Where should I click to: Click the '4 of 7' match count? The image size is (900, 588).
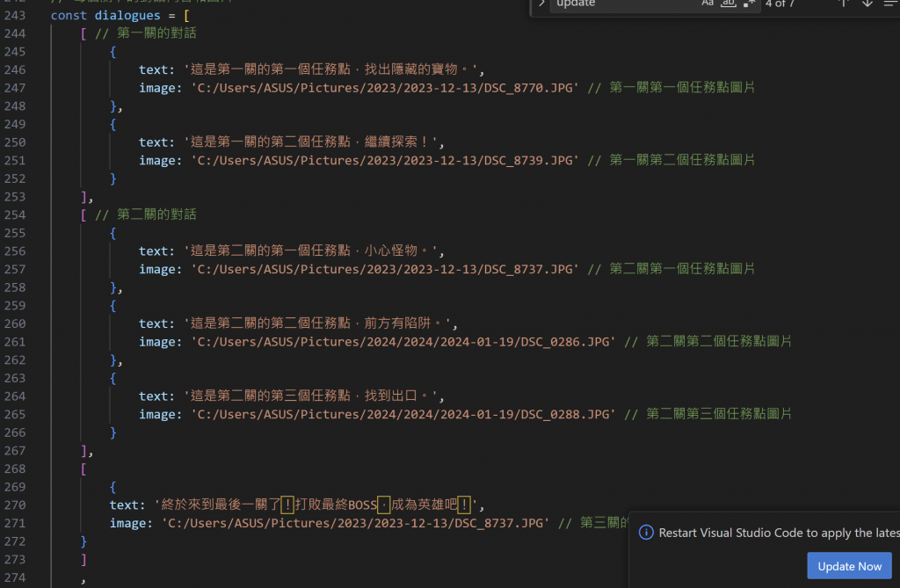coord(780,4)
